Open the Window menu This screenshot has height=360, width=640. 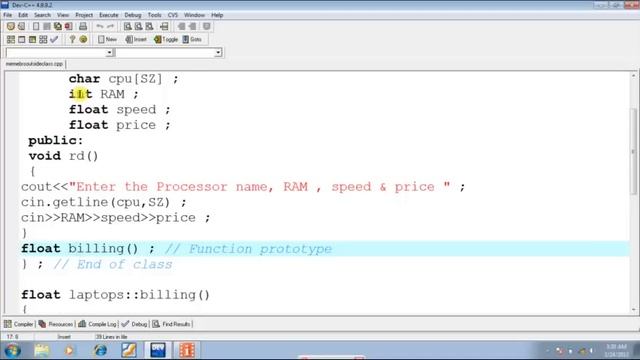[x=194, y=15]
